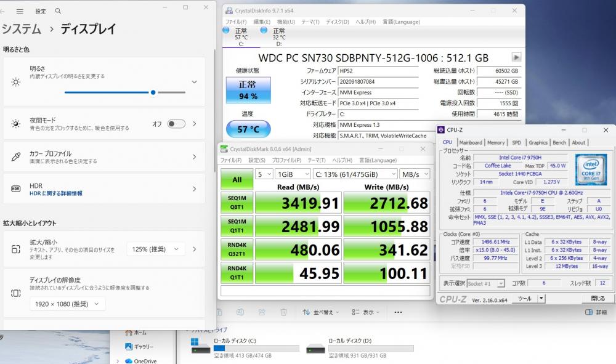Click the 閉じる button in CPU-Z
Viewport: 616px width, 364px height.
tap(597, 299)
